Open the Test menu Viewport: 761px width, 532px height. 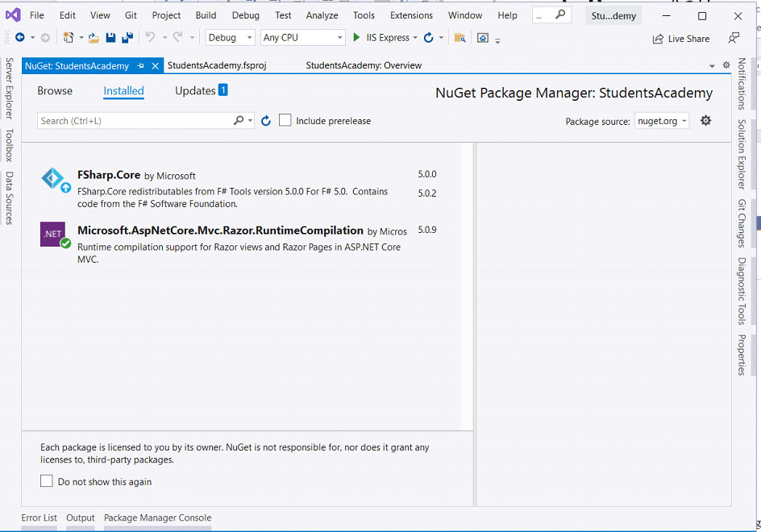283,15
